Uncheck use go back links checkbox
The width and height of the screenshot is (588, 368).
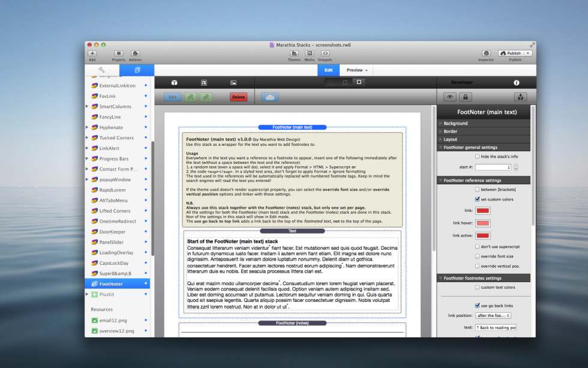tap(478, 306)
